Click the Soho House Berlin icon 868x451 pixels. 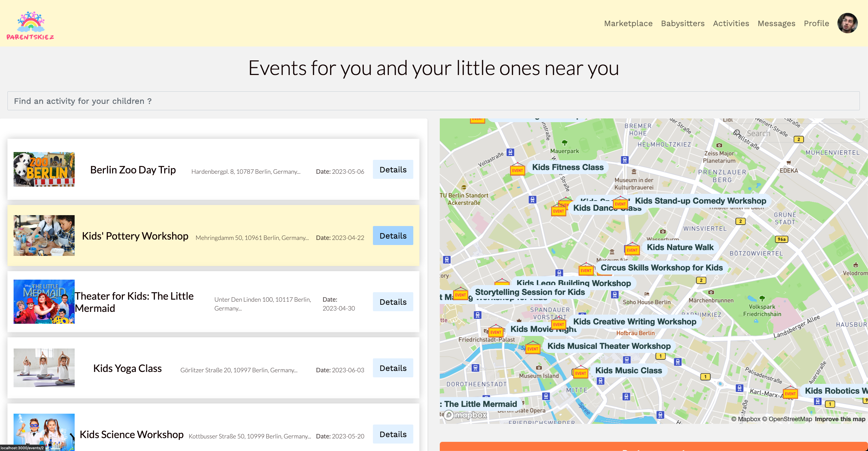[647, 294]
